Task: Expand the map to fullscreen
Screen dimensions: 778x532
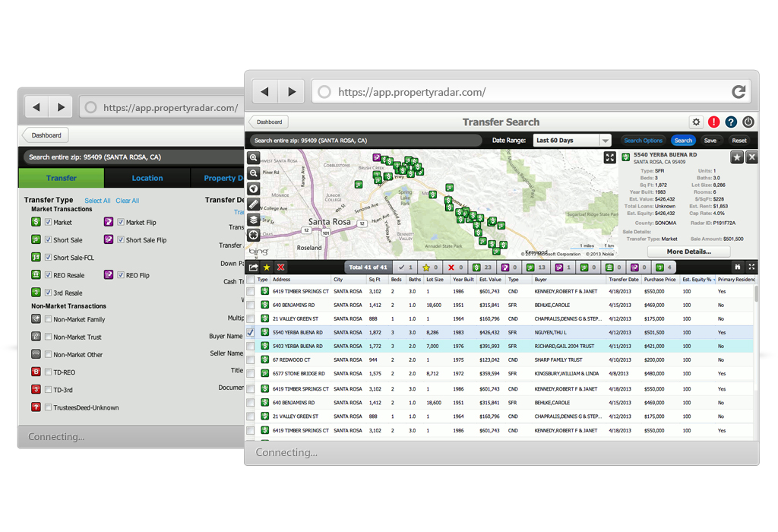Action: pos(610,157)
